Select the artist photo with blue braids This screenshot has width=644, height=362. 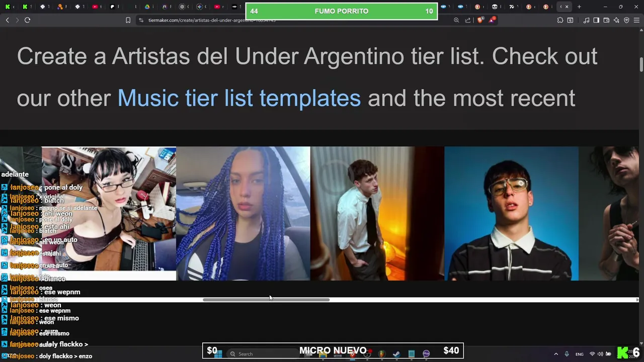click(x=243, y=213)
